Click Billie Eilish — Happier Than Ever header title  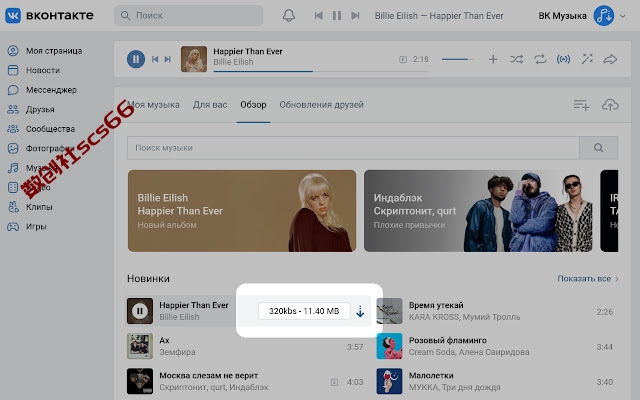tap(439, 16)
